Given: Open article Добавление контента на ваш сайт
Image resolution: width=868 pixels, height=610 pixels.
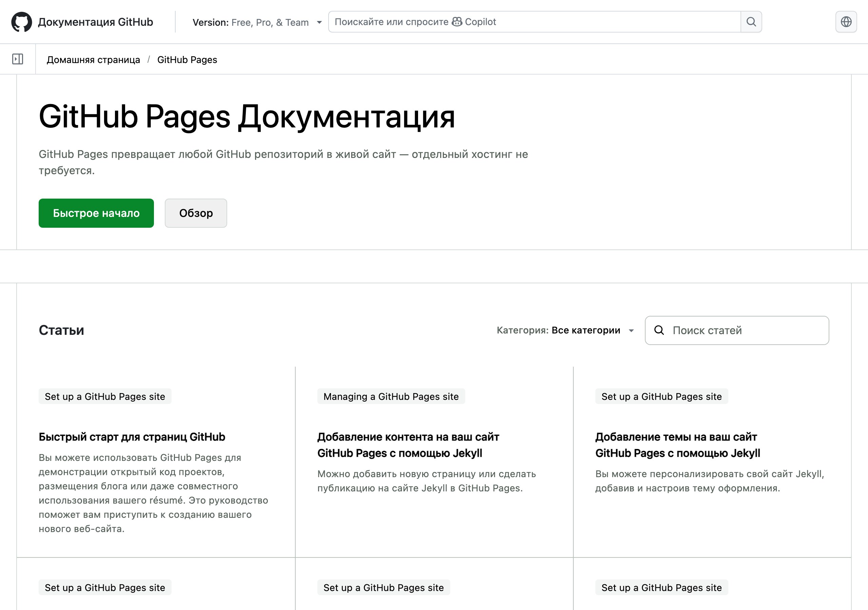Looking at the screenshot, I should pos(408,445).
